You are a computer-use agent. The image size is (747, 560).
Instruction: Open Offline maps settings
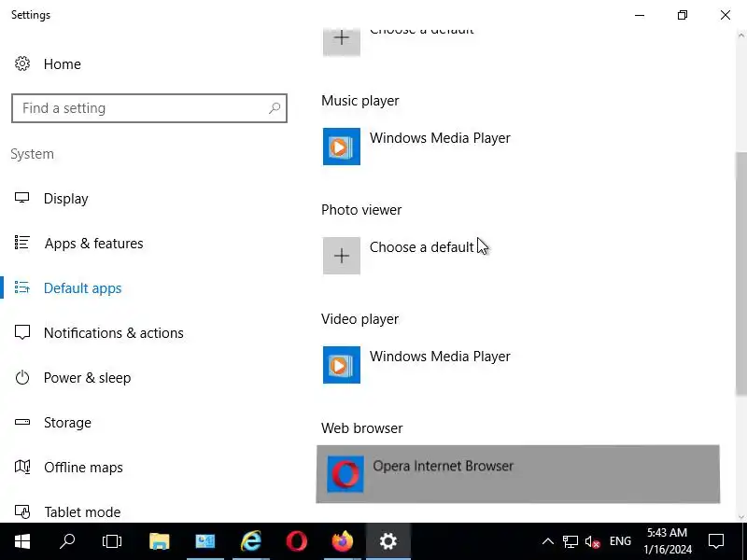point(83,468)
